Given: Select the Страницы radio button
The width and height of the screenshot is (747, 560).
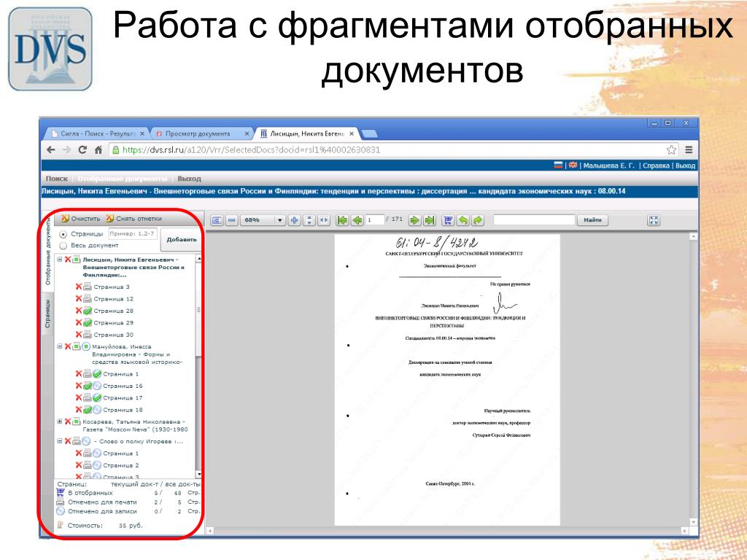Looking at the screenshot, I should point(63,234).
